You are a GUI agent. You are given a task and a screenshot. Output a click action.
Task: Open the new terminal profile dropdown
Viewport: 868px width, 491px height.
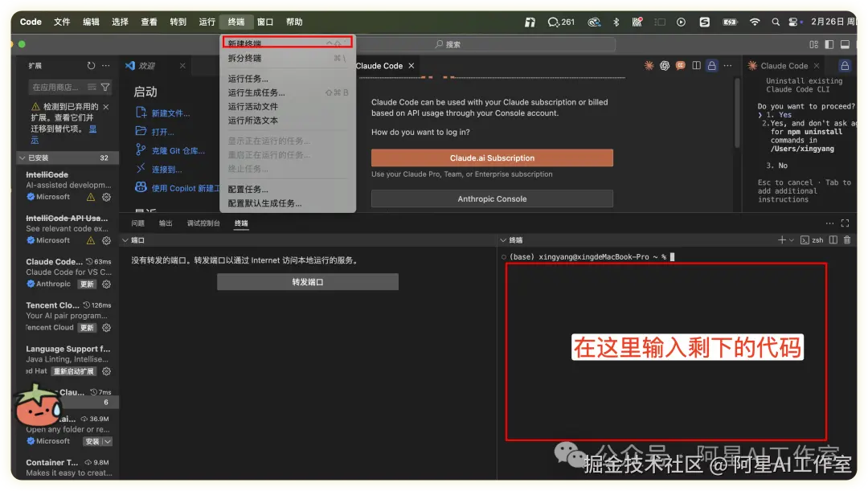pyautogui.click(x=792, y=239)
